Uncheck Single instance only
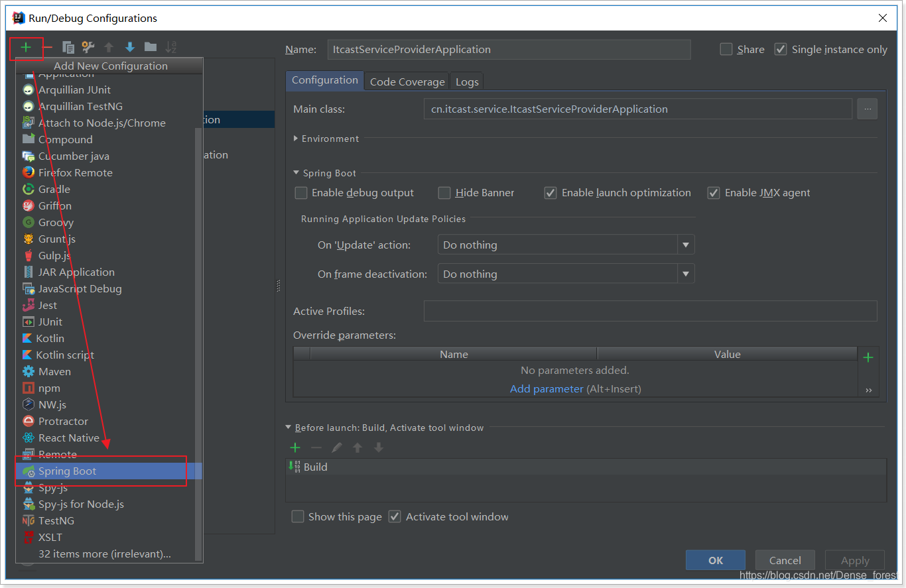This screenshot has height=588, width=906. point(781,49)
